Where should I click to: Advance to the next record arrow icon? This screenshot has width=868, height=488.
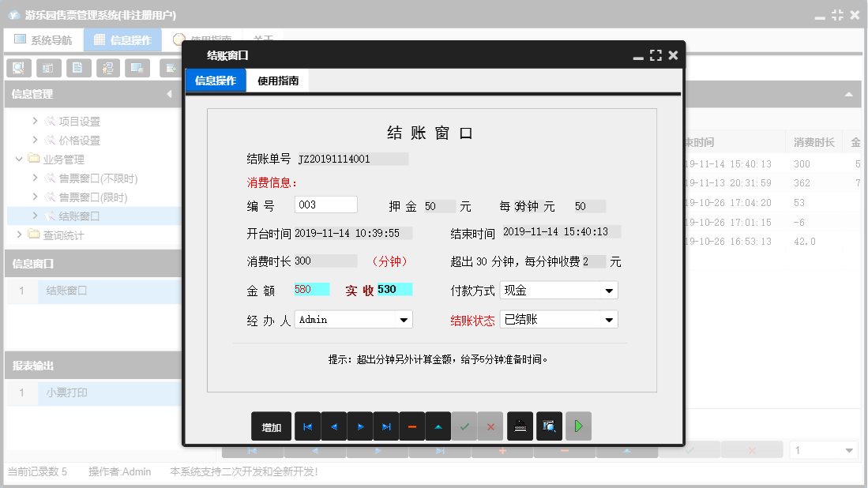coord(359,426)
